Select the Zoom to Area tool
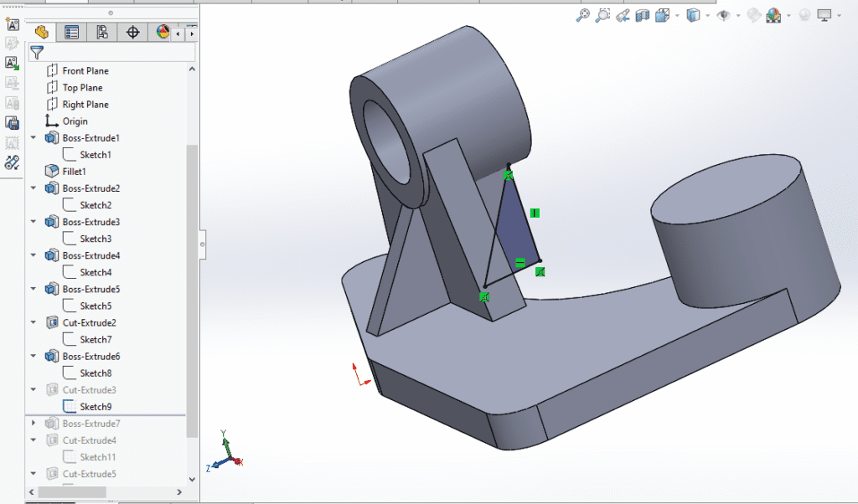Screen dimensions: 858x504 tap(602, 15)
